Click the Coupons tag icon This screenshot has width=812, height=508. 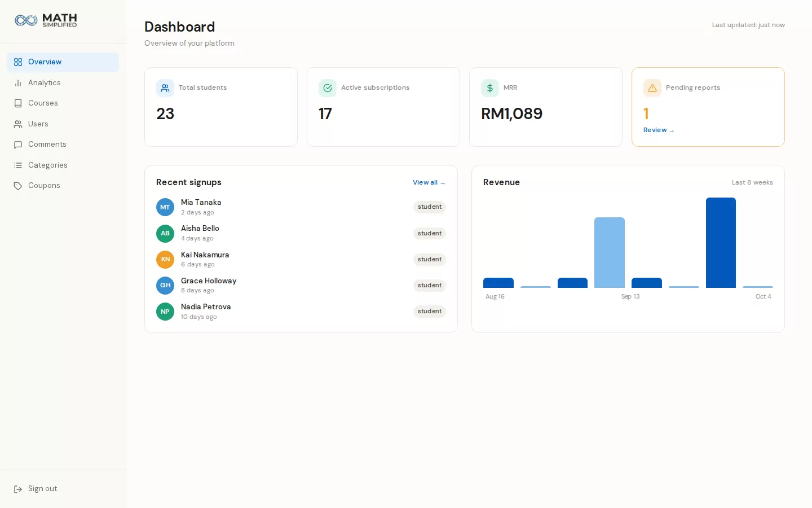(x=18, y=186)
